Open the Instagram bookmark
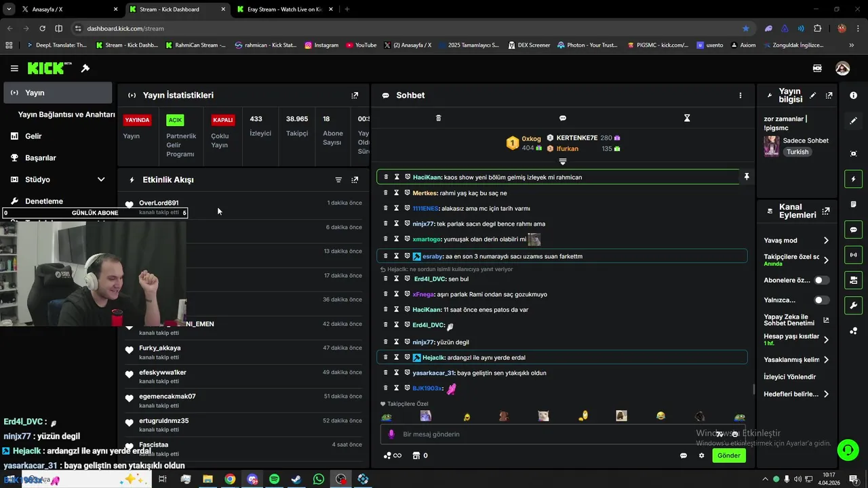 pos(321,45)
